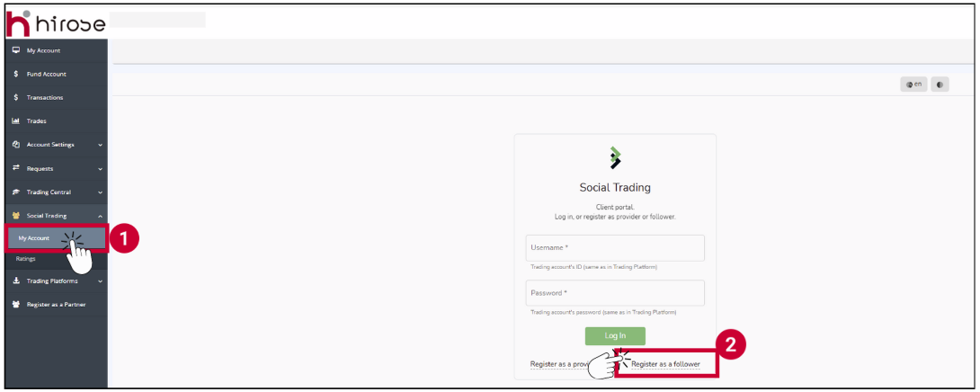Select My Account under Social Trading
The width and height of the screenshot is (980, 392).
pos(34,238)
